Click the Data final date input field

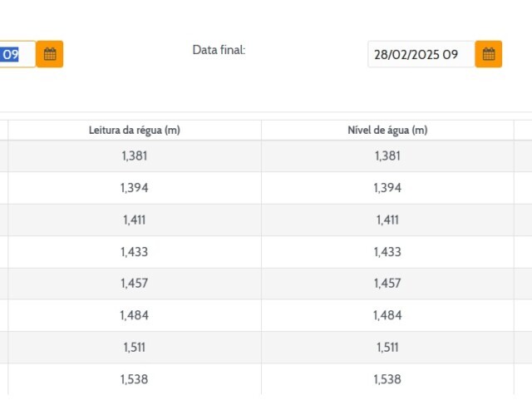[421, 54]
